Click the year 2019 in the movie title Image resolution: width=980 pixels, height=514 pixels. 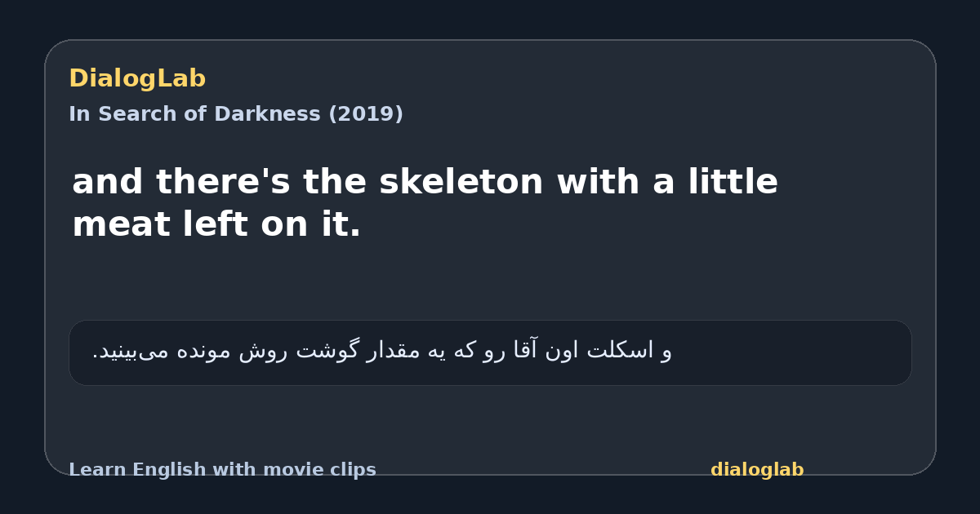point(366,114)
